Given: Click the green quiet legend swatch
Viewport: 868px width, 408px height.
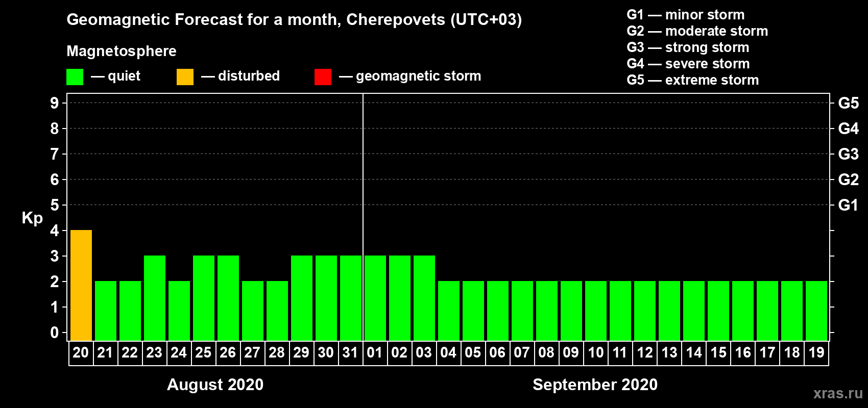Looking at the screenshot, I should coord(75,77).
